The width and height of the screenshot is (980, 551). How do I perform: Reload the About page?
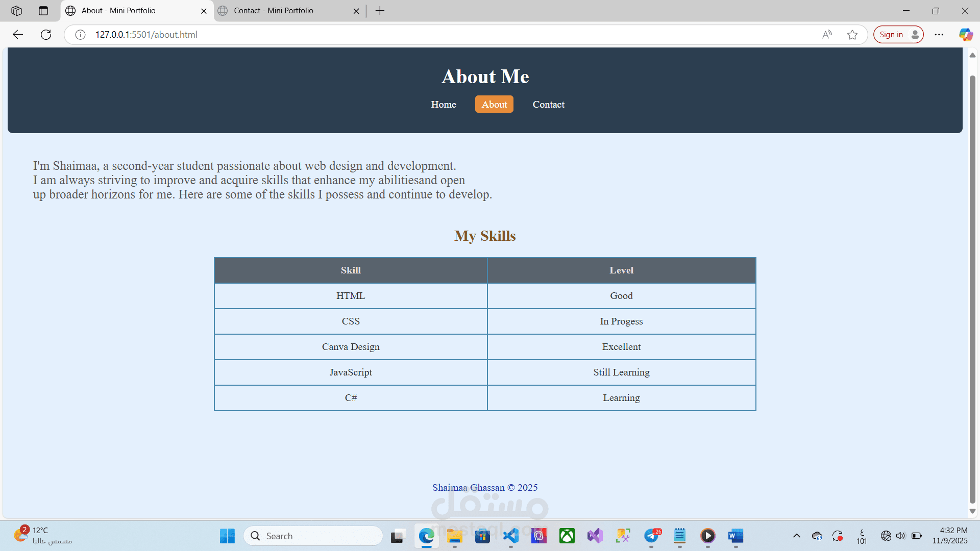(x=46, y=35)
